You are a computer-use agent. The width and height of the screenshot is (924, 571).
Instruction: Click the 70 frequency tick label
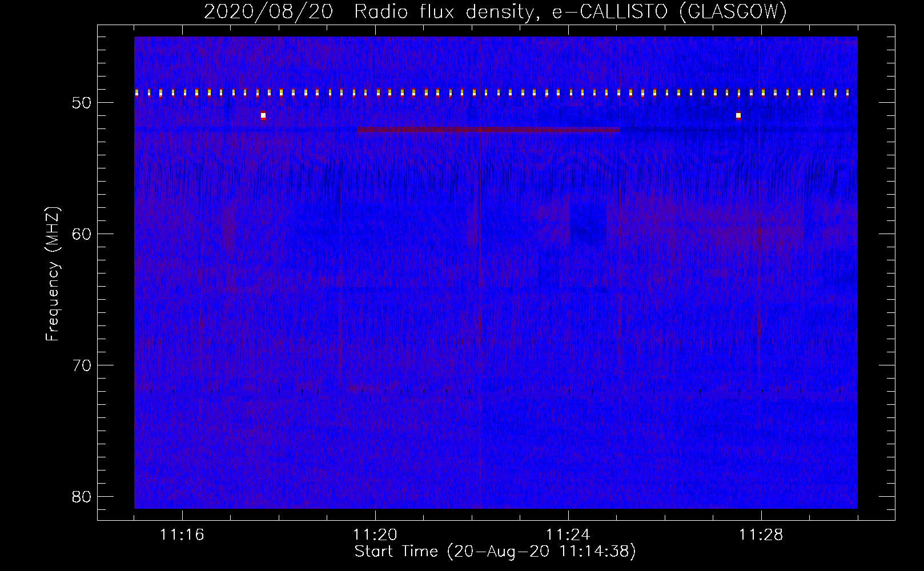click(82, 365)
